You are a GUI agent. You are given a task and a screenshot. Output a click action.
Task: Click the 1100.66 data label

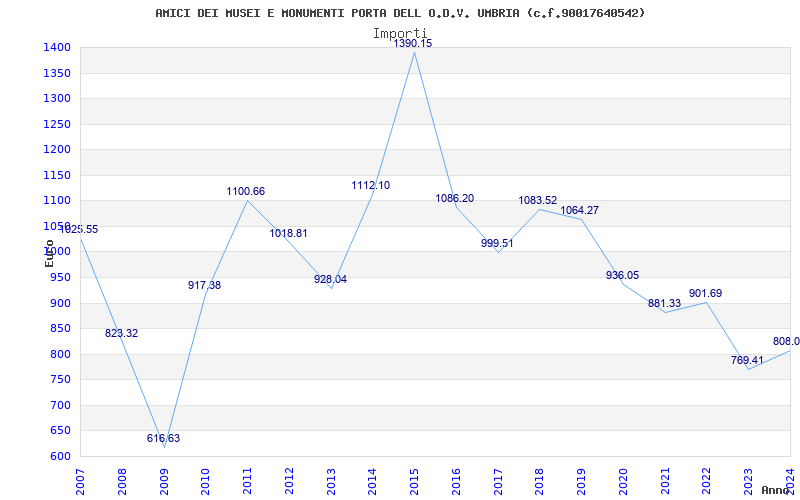pos(246,192)
